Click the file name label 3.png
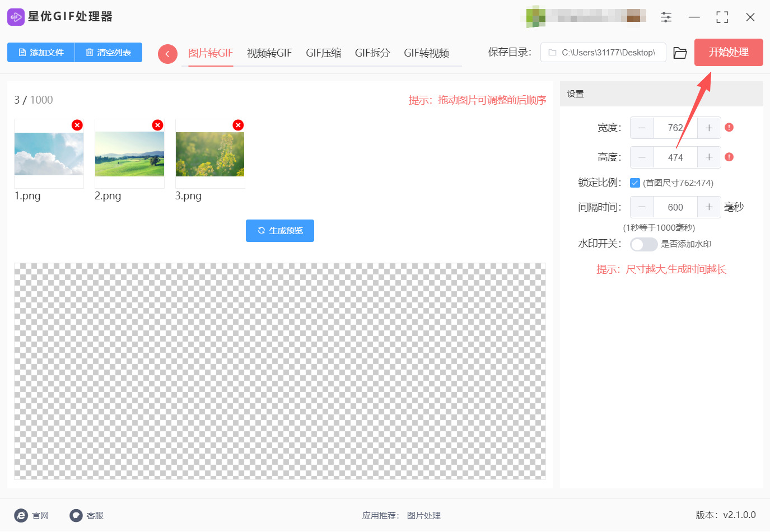 [x=189, y=196]
